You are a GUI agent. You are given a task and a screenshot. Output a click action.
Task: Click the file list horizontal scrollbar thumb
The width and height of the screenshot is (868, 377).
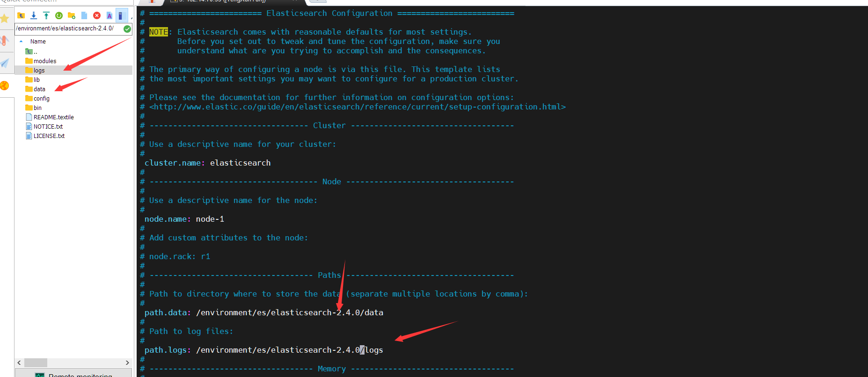pyautogui.click(x=36, y=362)
